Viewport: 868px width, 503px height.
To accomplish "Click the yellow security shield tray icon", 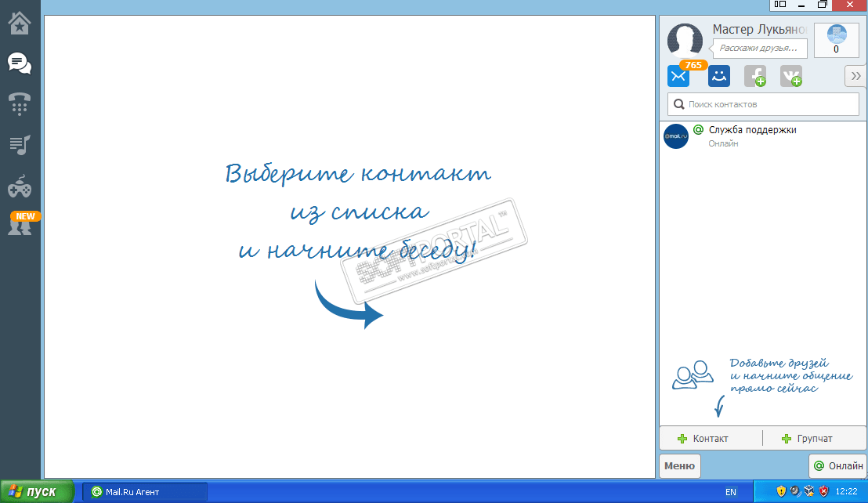I will coord(781,491).
